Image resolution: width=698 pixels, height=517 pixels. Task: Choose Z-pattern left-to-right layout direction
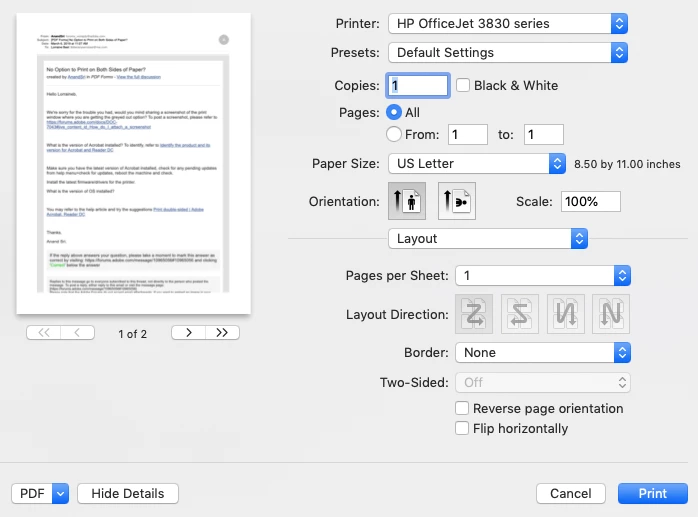click(x=474, y=314)
